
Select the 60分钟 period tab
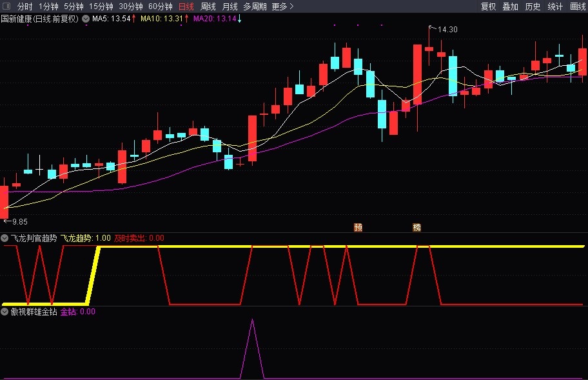161,6
